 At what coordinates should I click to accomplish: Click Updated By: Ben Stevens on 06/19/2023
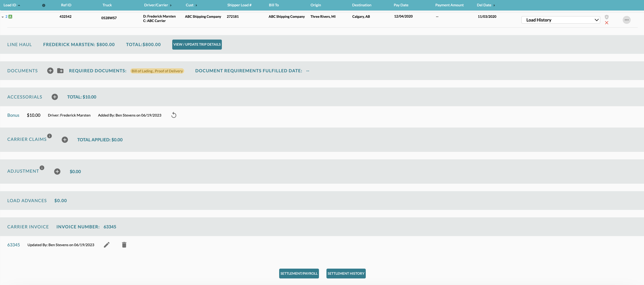61,245
